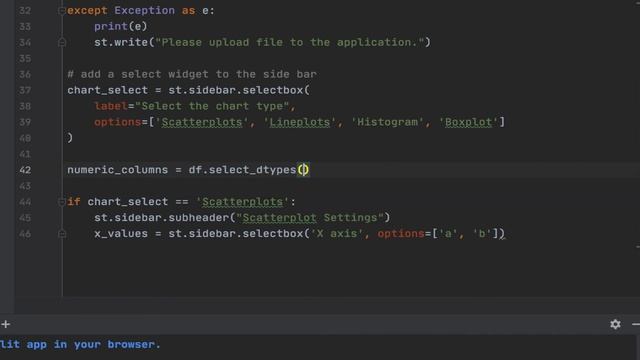The height and width of the screenshot is (360, 640).
Task: Click 'Scatterplots' in the options list
Action: (x=202, y=122)
